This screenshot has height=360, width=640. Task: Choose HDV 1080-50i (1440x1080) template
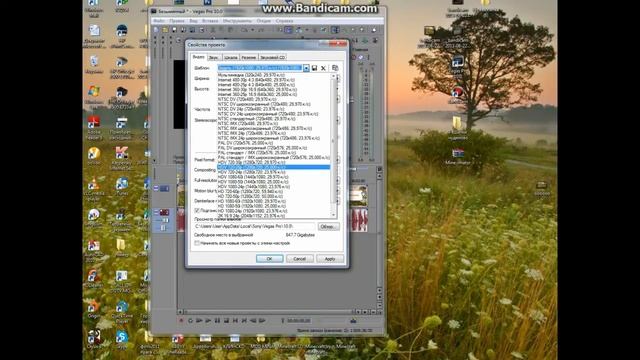pyautogui.click(x=273, y=182)
